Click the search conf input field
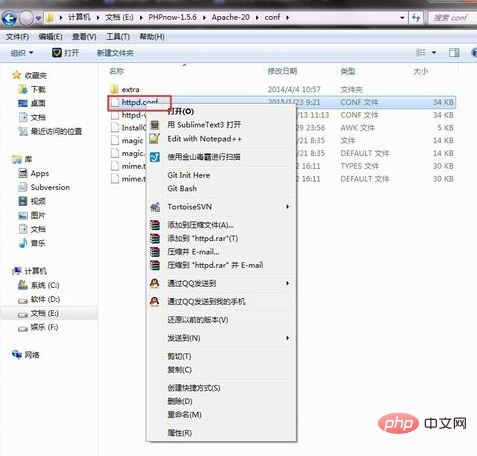The height and width of the screenshot is (456, 477). click(x=452, y=17)
